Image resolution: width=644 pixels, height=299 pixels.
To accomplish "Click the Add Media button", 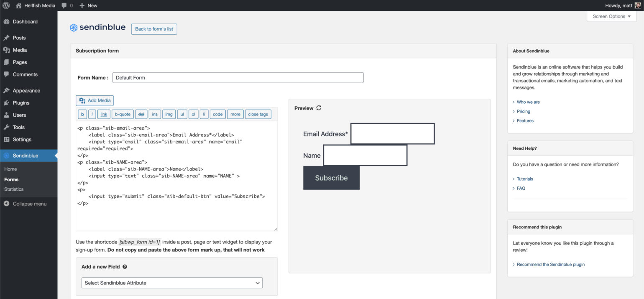I will [95, 100].
